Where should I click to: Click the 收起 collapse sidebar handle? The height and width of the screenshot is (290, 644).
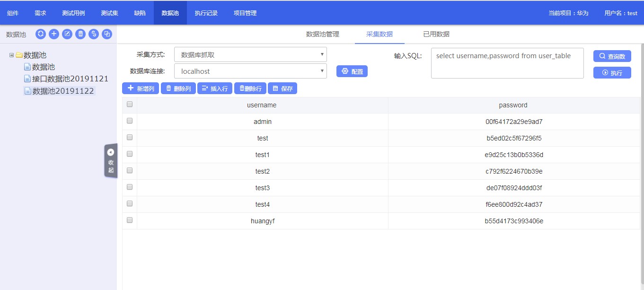click(x=111, y=161)
